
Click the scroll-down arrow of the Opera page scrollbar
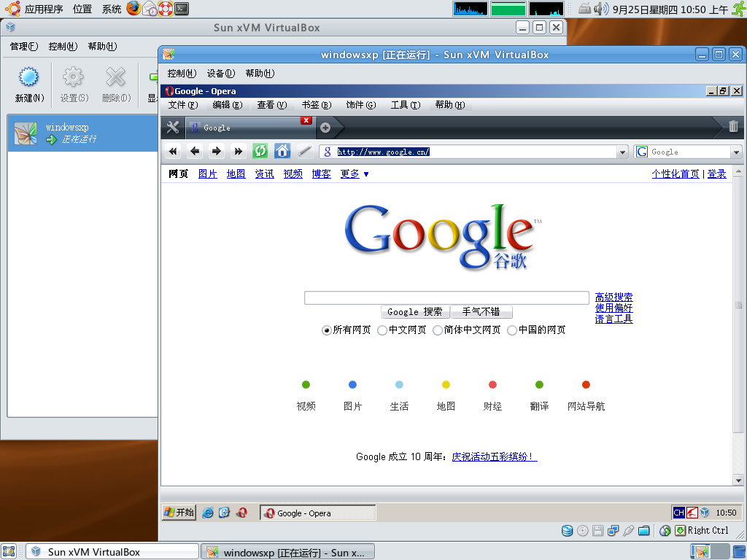click(738, 480)
